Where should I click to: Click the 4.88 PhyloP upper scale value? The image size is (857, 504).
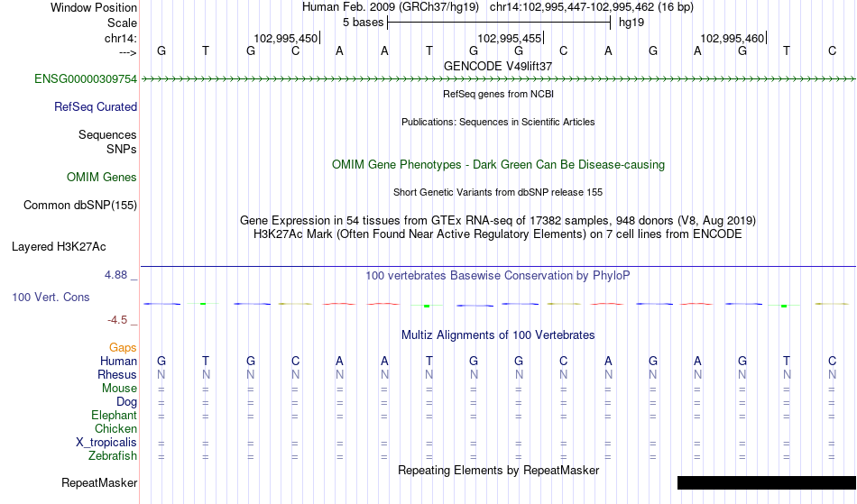coord(115,275)
